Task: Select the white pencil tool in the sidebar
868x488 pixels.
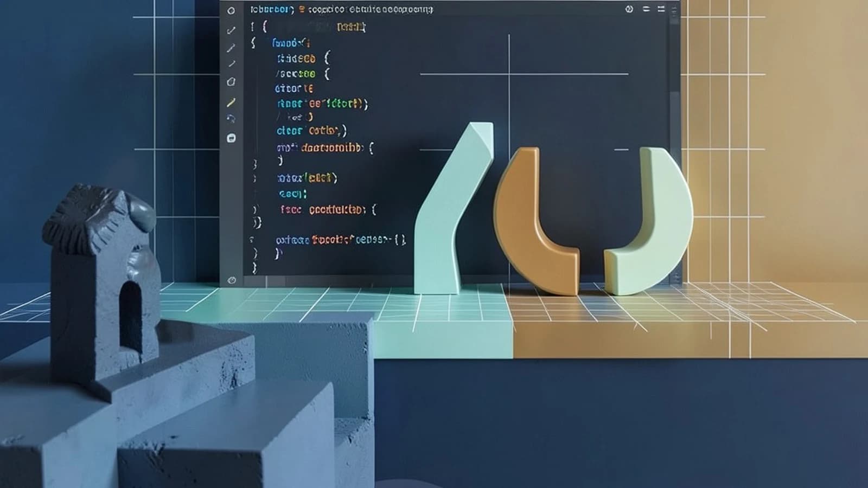Action: [231, 48]
